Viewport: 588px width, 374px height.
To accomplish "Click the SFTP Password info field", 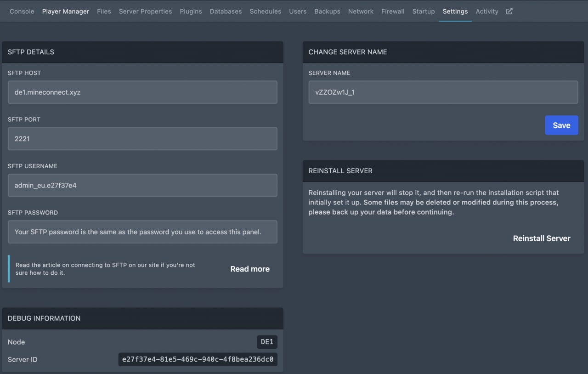I will pyautogui.click(x=142, y=232).
